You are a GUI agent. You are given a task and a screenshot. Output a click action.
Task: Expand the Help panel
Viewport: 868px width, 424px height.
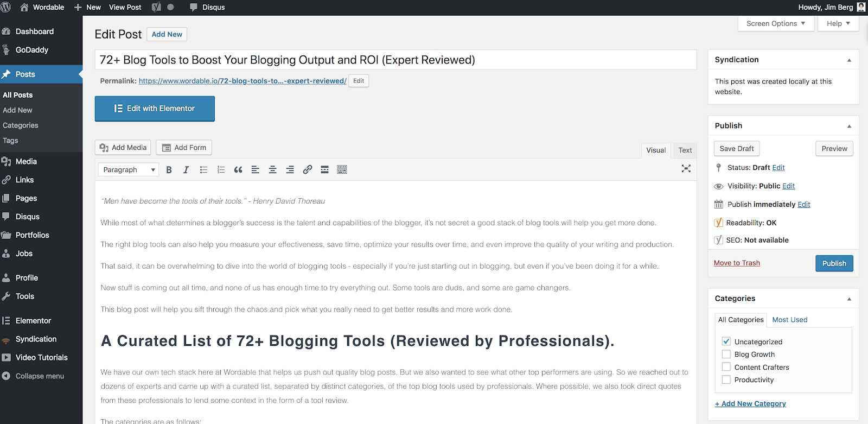click(838, 23)
